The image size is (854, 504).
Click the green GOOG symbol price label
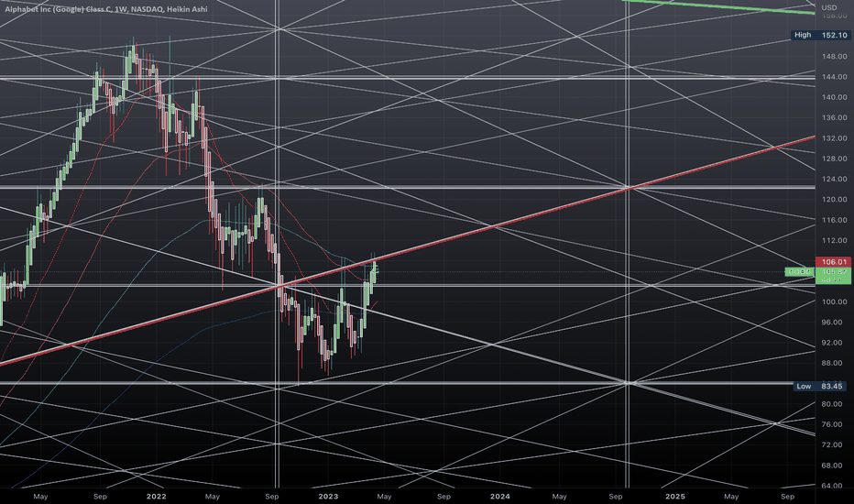click(800, 271)
